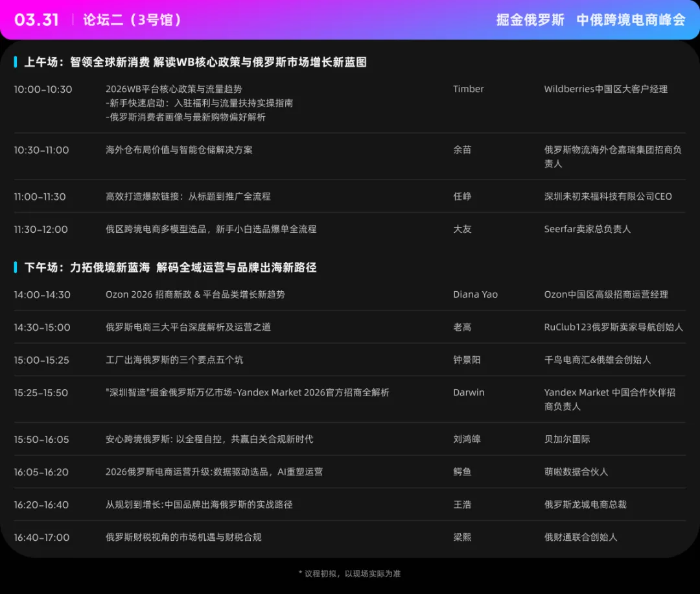Select the header text 论坛二（3号馆）
This screenshot has width=700, height=594.
click(133, 19)
